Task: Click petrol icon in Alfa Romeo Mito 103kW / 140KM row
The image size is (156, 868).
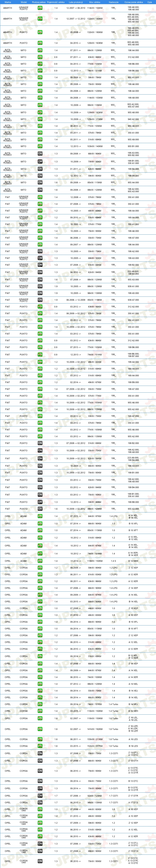Action: point(40,146)
